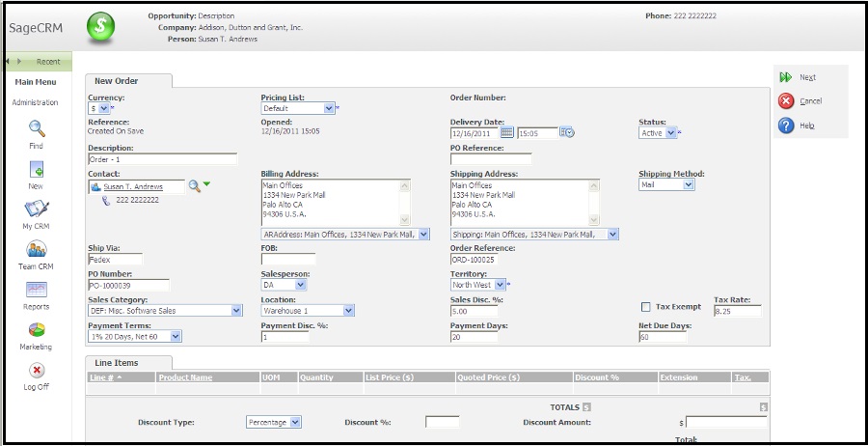This screenshot has width=868, height=446.
Task: Click the green arrow beside Contact search
Action: 206,184
